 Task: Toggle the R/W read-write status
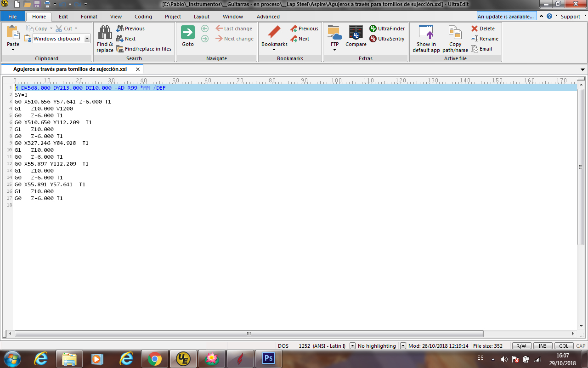(x=521, y=346)
